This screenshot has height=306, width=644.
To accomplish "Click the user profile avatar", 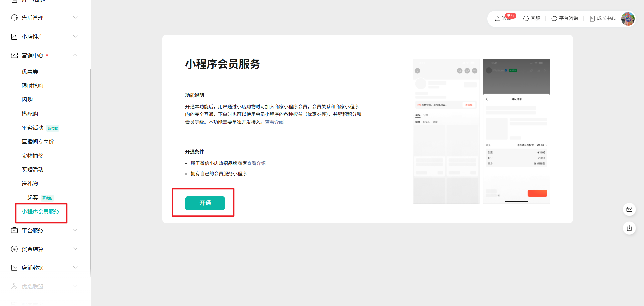I will click(628, 19).
